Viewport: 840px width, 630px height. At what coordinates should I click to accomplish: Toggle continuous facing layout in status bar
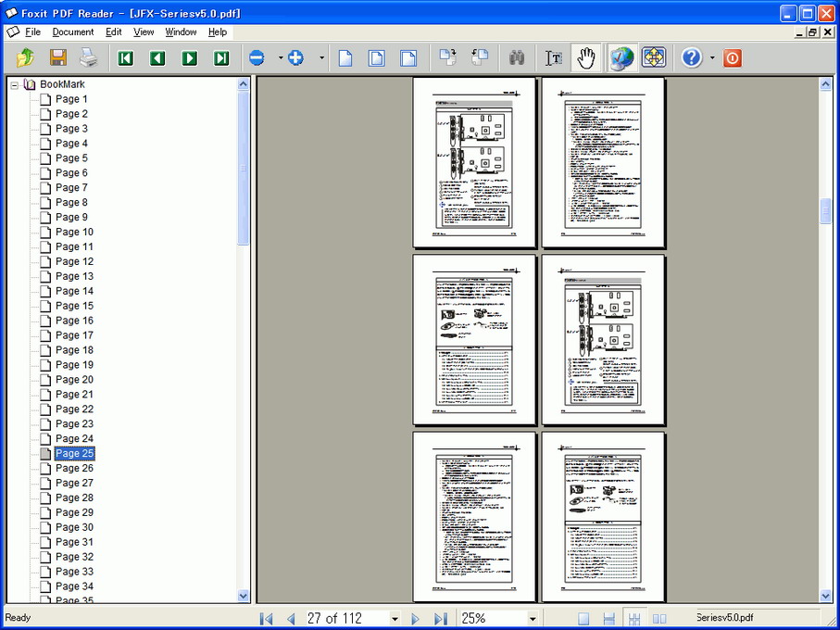634,619
